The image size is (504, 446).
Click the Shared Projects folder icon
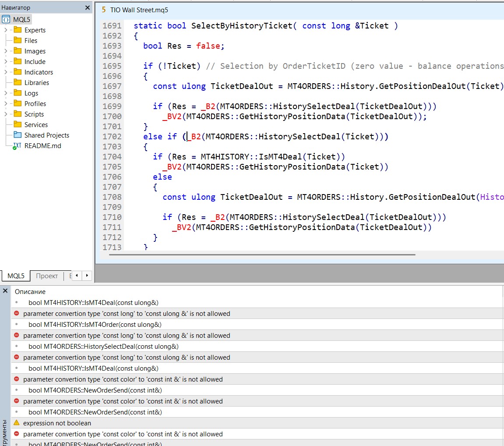(x=18, y=135)
